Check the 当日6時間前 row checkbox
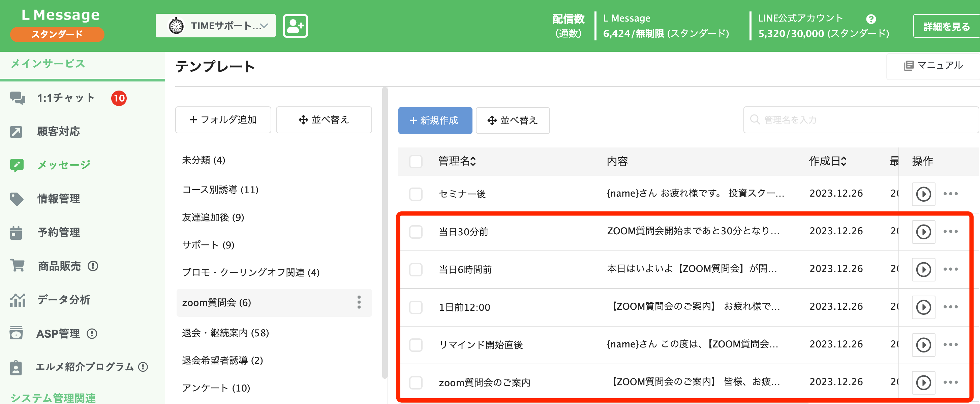Screen dimensions: 980x404 click(x=416, y=269)
